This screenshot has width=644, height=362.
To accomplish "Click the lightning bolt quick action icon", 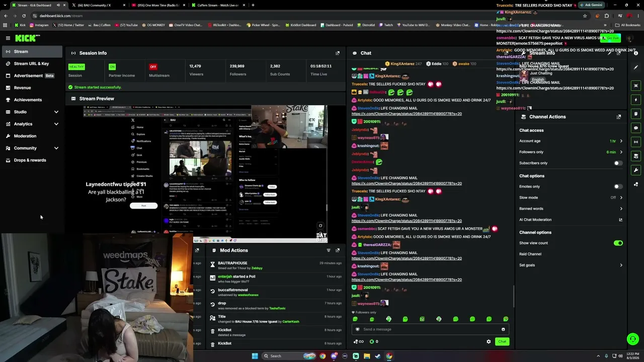I will [x=636, y=100].
